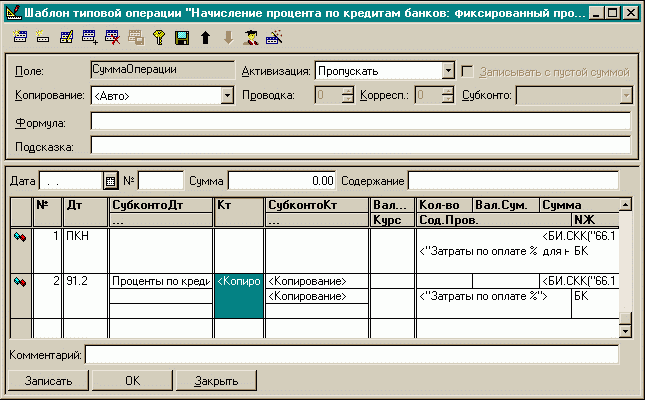
Task: Expand the Активизация dropdown
Action: click(x=448, y=72)
